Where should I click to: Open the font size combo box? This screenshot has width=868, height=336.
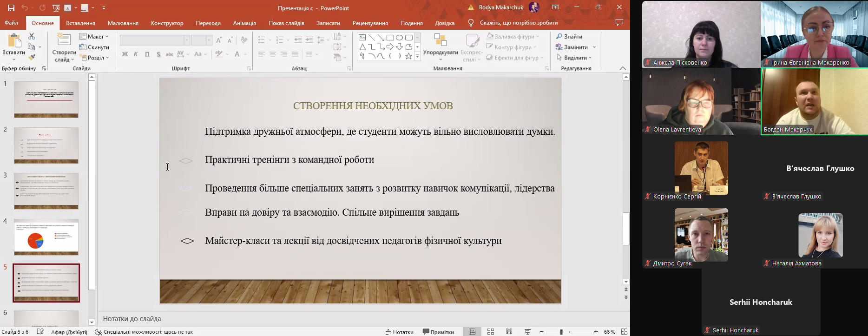pyautogui.click(x=202, y=40)
